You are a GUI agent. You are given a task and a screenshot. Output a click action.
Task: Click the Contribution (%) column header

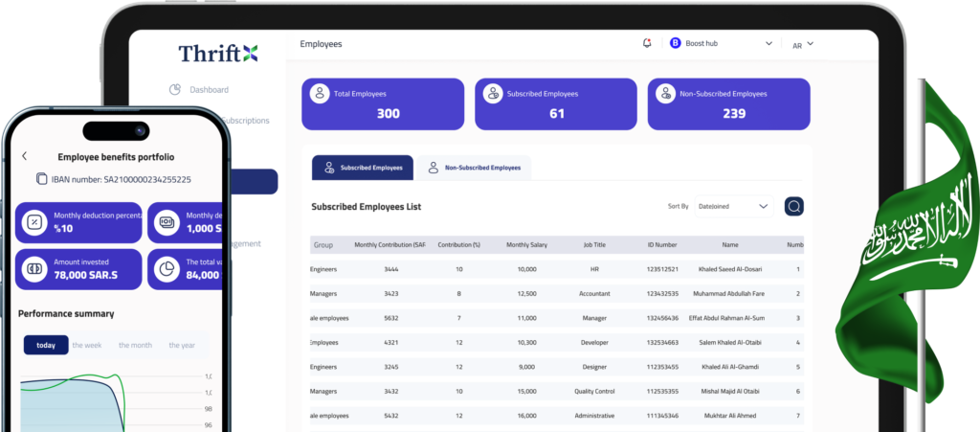458,245
